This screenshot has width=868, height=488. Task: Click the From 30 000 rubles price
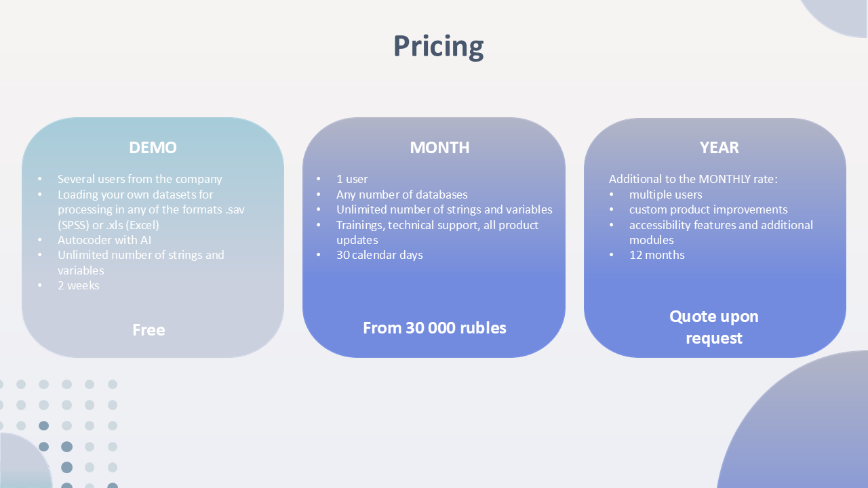(x=435, y=328)
